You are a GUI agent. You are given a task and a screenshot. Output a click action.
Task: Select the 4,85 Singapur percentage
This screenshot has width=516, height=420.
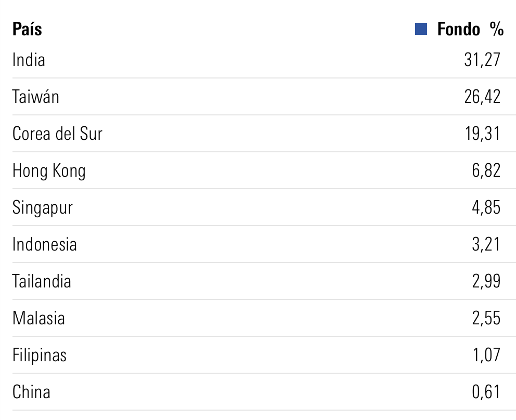click(486, 207)
